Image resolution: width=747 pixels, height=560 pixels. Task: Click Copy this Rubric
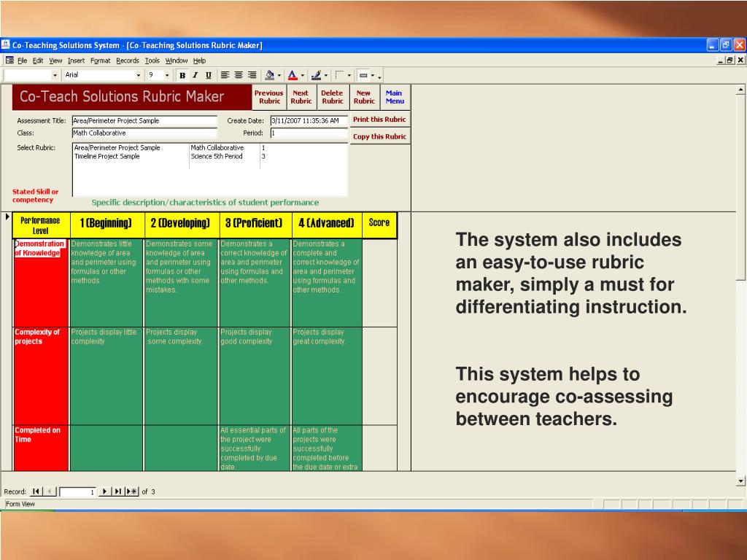pyautogui.click(x=379, y=136)
